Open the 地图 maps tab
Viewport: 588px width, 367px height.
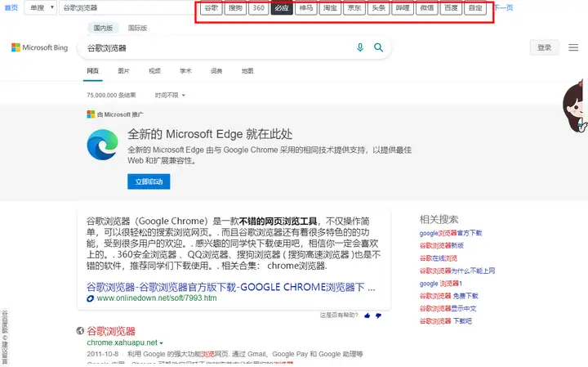coord(247,71)
